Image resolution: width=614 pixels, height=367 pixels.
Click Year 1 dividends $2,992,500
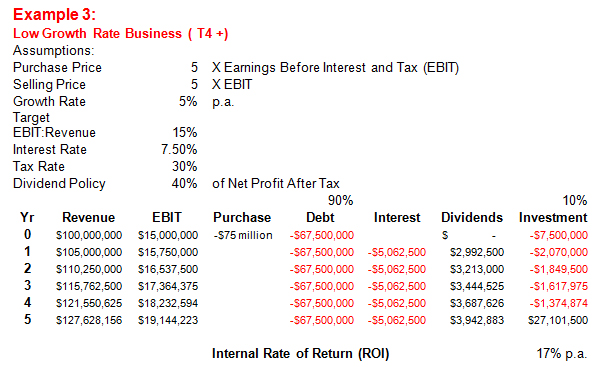coord(477,252)
